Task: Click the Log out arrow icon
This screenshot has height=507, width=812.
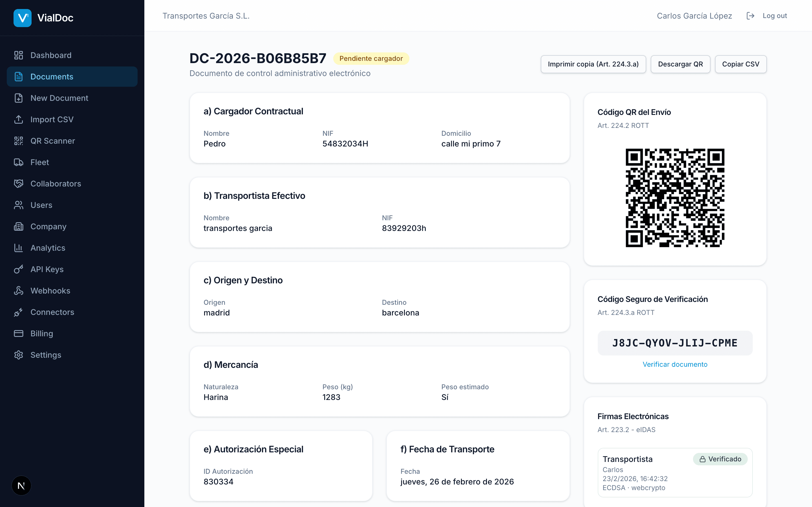Action: coord(751,15)
